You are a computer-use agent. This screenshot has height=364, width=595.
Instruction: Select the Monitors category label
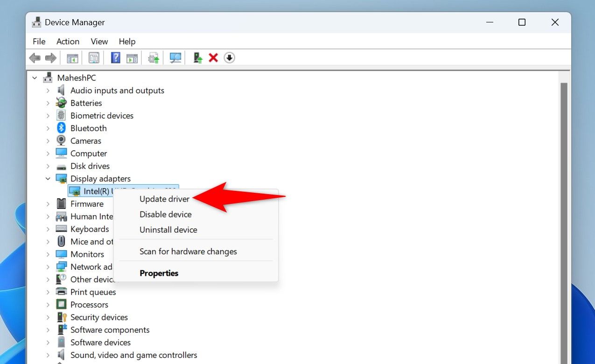tap(87, 254)
